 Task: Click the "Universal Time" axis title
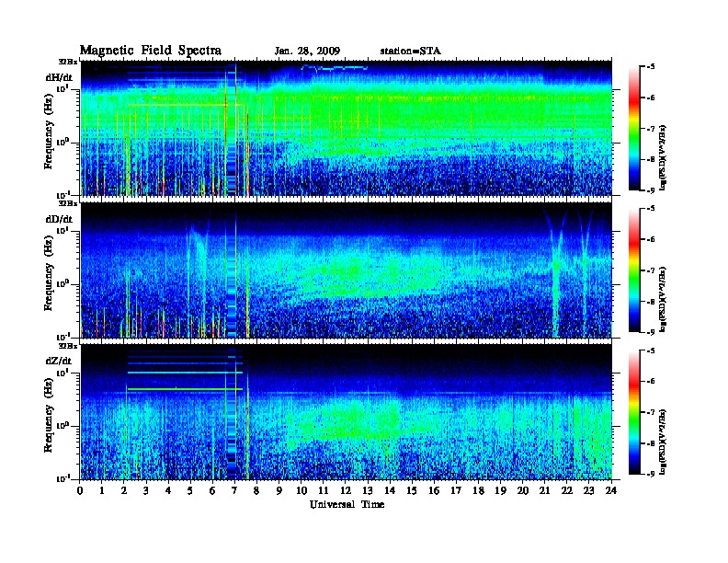[x=347, y=504]
